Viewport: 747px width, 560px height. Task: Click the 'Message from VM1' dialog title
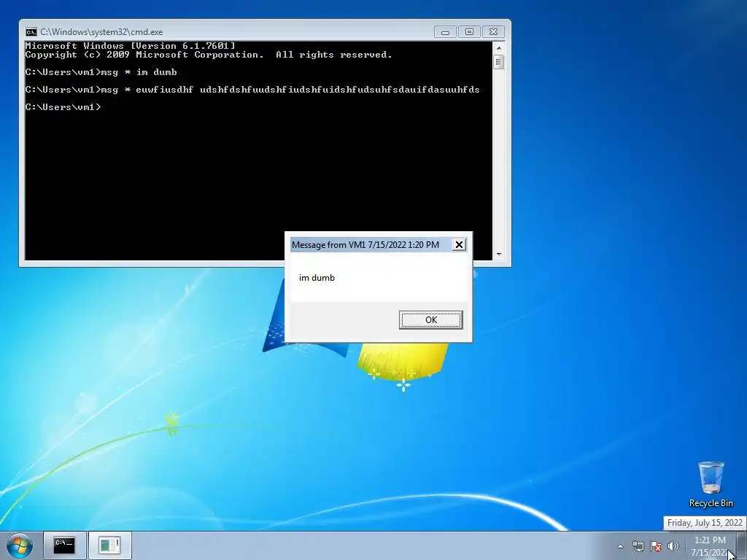(365, 245)
